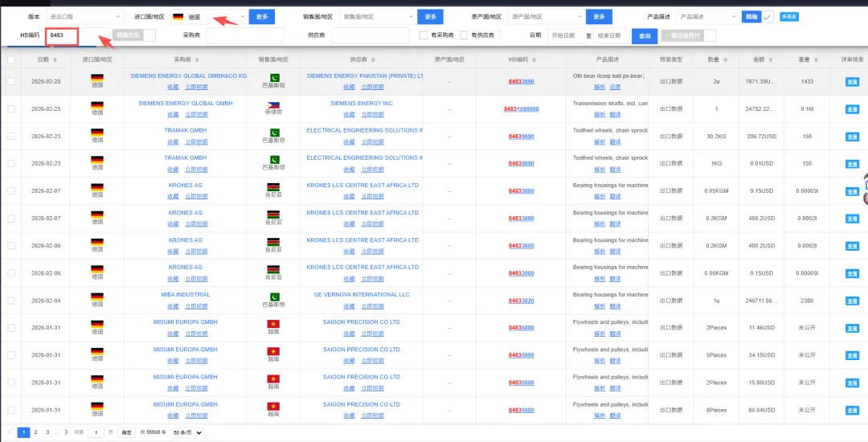Image resolution: width=868 pixels, height=442 pixels.
Task: Open 查看 details for 8Pieces Misumi row
Action: [852, 411]
